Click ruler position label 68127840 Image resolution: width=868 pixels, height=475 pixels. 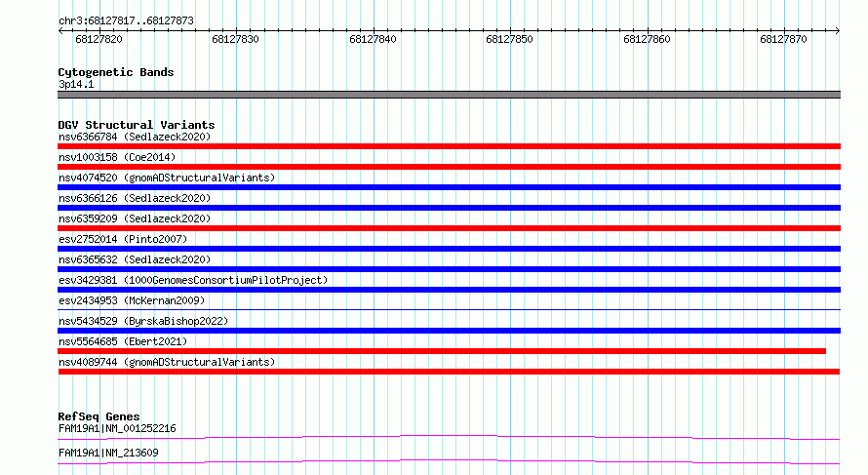pyautogui.click(x=373, y=39)
